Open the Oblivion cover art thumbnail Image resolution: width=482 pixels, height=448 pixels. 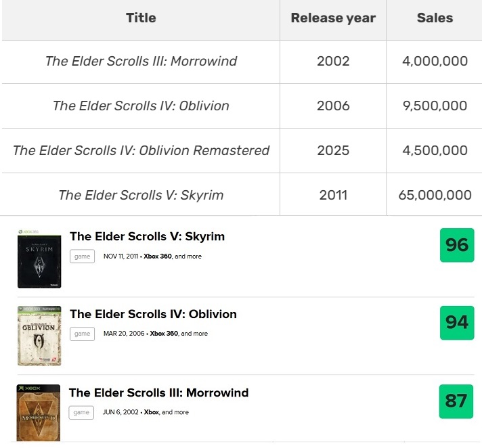point(39,336)
